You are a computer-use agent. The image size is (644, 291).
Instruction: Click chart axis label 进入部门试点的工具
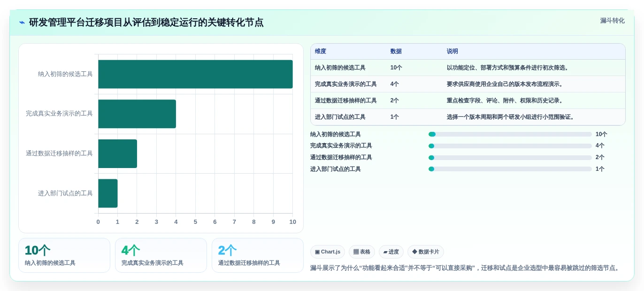coord(65,193)
